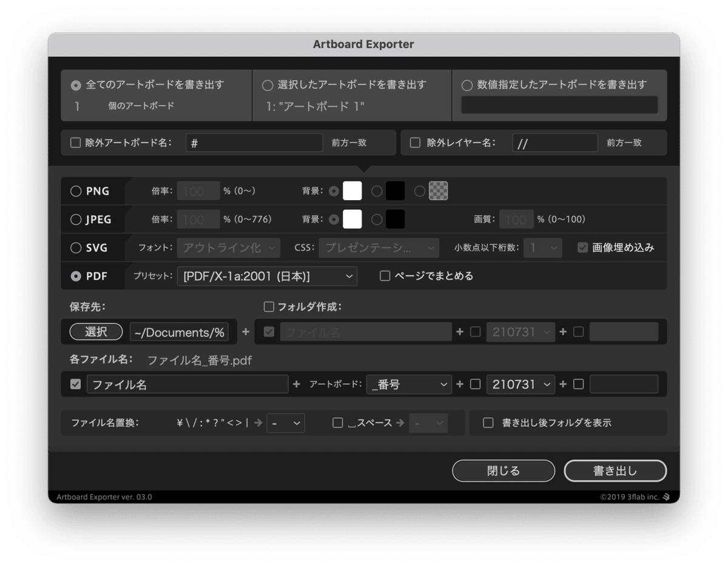Enable the ページでまとめる checkbox
This screenshot has height=567, width=728.
(385, 276)
